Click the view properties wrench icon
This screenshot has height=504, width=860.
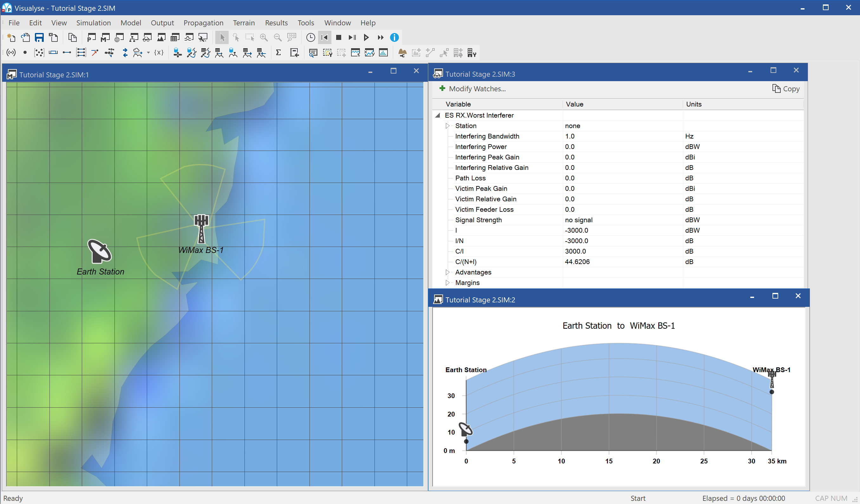point(203,37)
